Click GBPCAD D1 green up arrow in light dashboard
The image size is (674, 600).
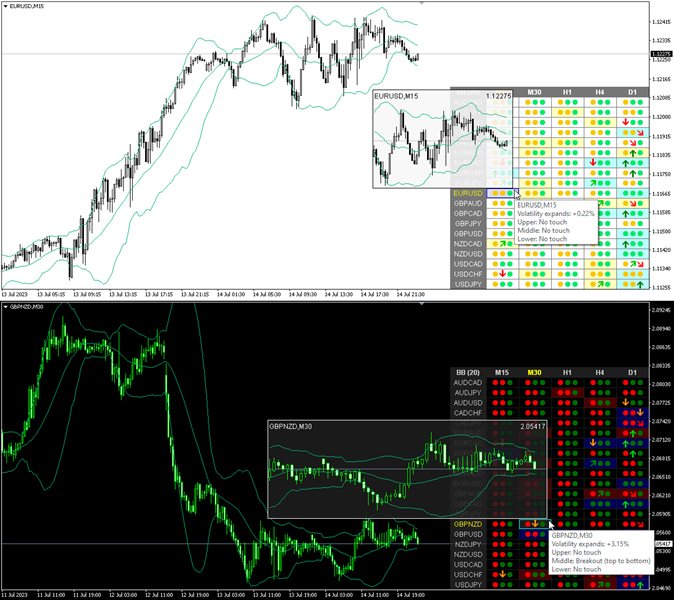(625, 214)
